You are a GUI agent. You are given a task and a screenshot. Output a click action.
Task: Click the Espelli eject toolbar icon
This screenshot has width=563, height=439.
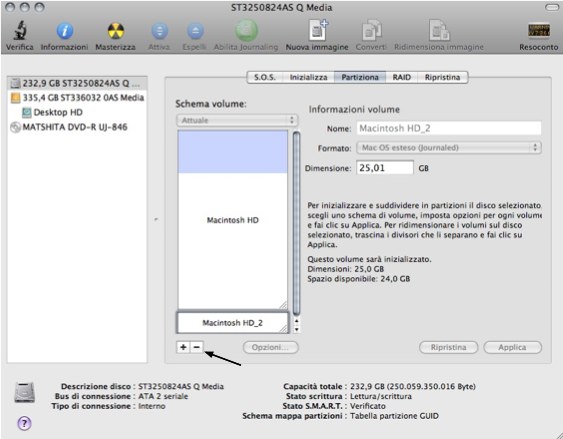195,31
